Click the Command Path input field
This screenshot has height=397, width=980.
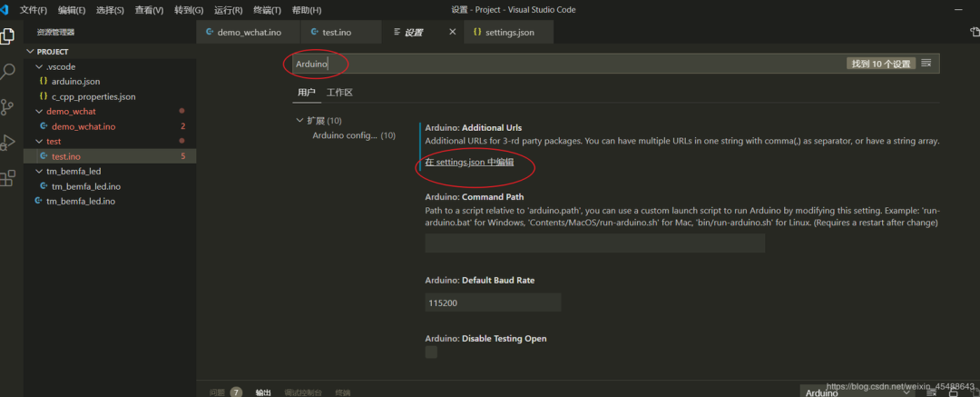point(595,243)
